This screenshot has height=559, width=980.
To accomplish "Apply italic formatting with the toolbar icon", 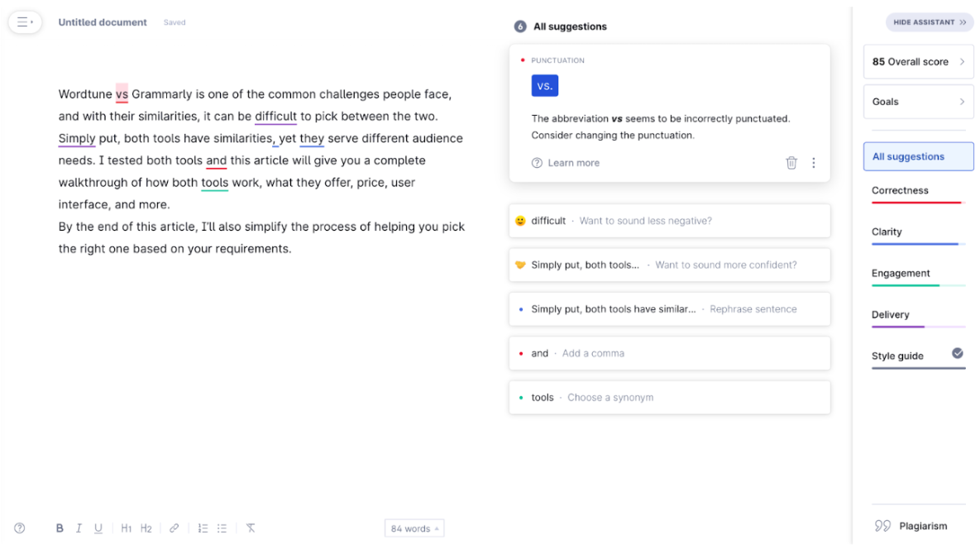I will 79,528.
